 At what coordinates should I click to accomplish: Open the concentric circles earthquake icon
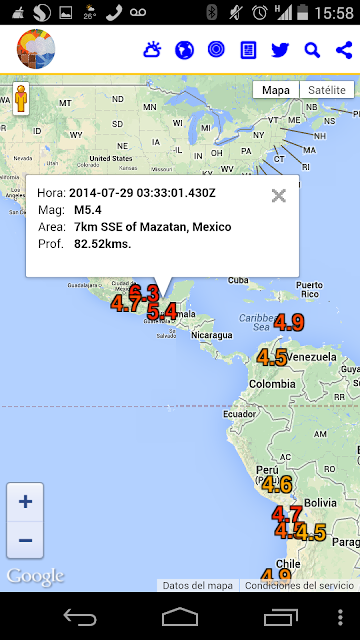(x=216, y=50)
